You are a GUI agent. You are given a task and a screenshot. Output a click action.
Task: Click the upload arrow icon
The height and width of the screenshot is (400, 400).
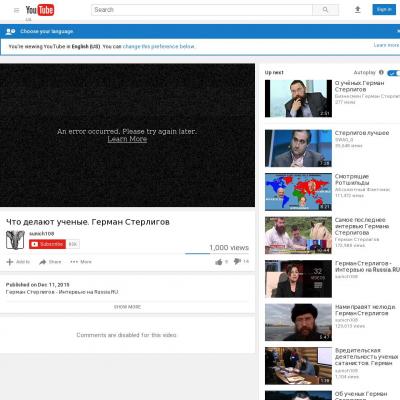pos(358,10)
